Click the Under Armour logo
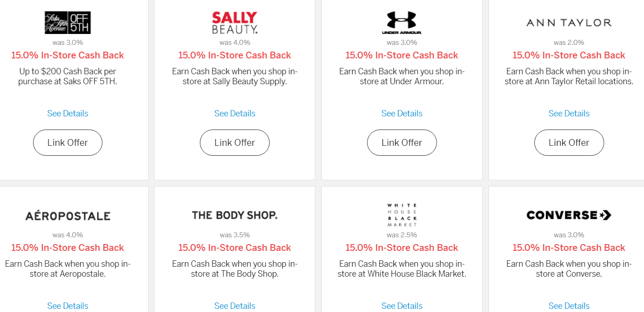Image resolution: width=644 pixels, height=312 pixels. point(402,23)
